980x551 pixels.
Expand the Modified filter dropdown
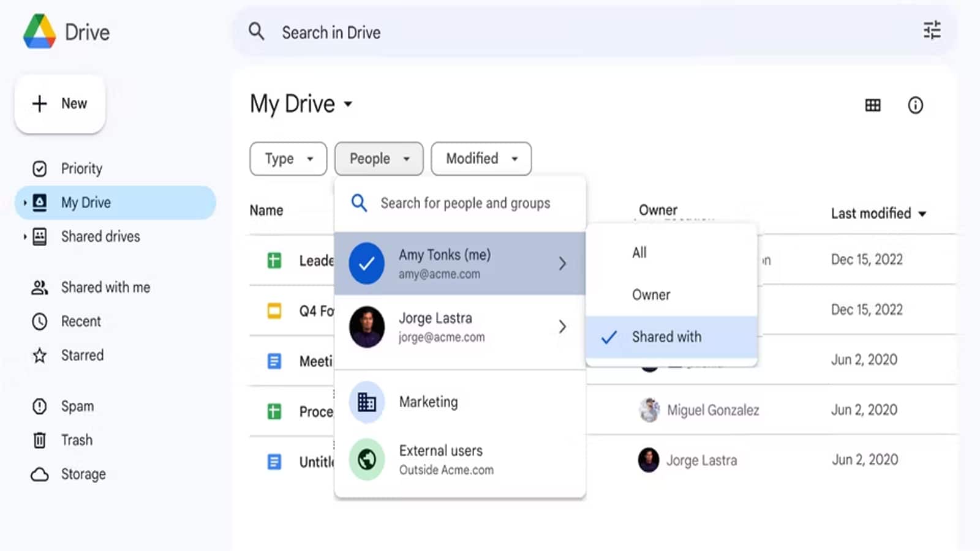481,159
